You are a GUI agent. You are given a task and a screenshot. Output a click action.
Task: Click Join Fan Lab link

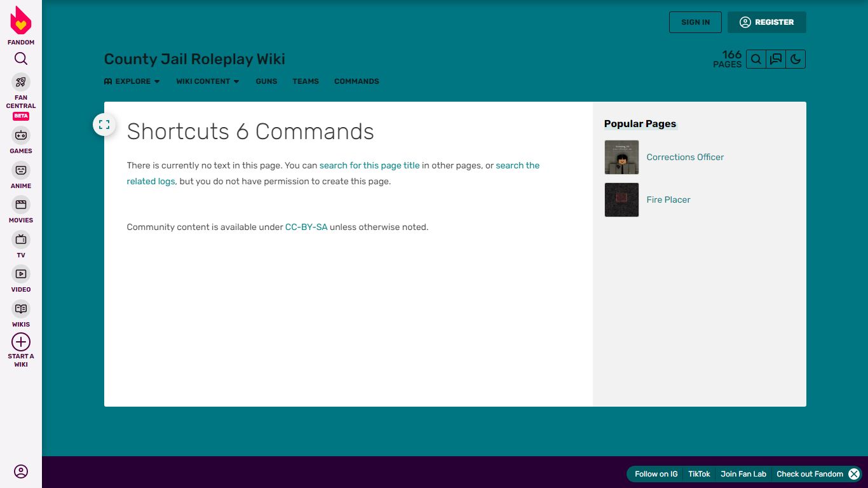point(743,474)
